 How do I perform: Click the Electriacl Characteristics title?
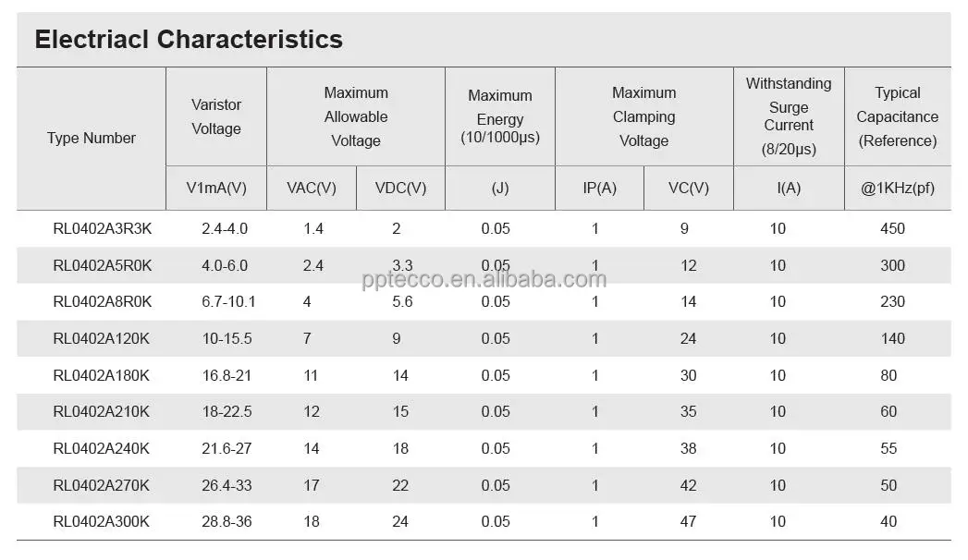pyautogui.click(x=189, y=40)
